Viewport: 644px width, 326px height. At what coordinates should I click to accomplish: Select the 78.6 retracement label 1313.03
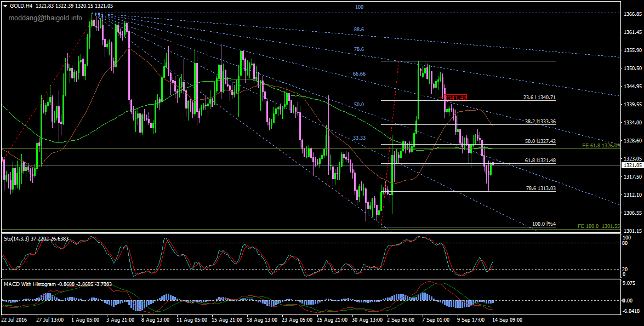click(540, 188)
